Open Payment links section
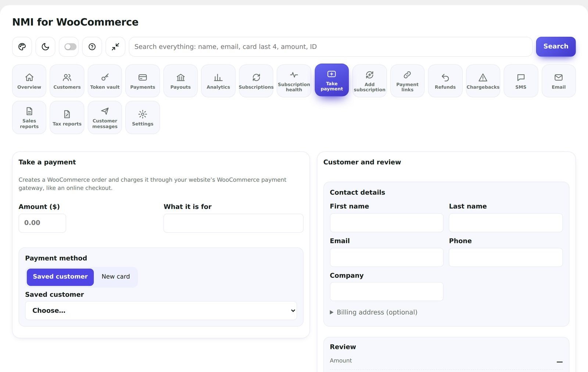Image resolution: width=588 pixels, height=372 pixels. [407, 81]
